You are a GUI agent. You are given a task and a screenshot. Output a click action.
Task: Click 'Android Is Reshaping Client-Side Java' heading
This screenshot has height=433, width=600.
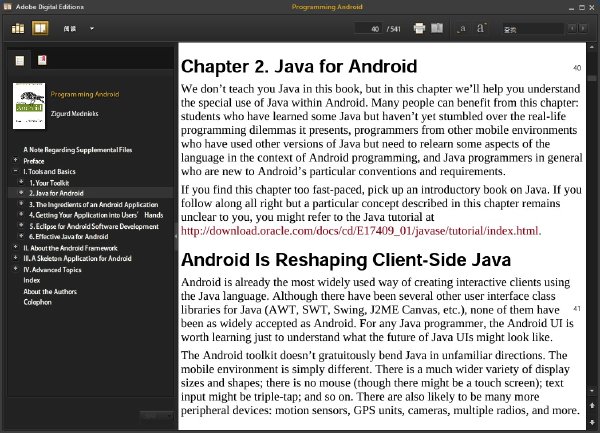pos(346,260)
